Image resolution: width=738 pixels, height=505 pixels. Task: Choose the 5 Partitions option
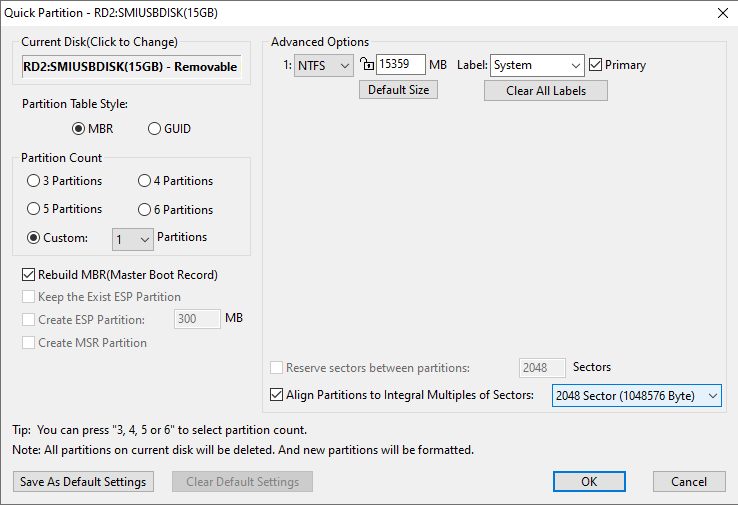pos(34,209)
